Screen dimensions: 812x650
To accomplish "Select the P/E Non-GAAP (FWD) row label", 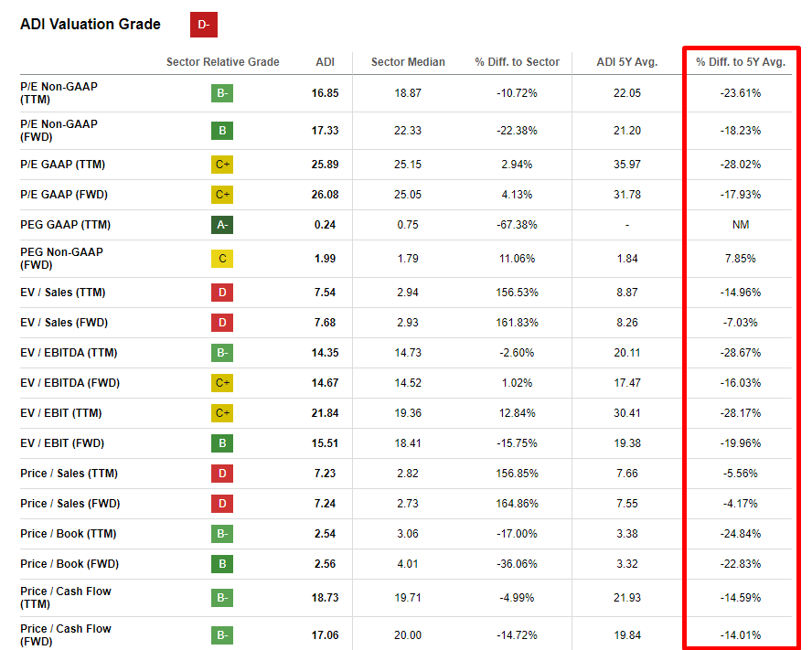I will point(59,131).
